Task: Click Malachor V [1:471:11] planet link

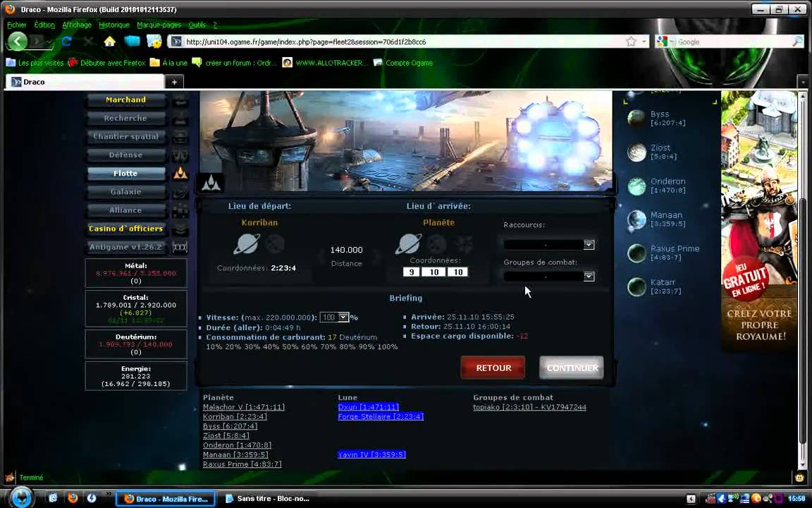Action: coord(243,407)
